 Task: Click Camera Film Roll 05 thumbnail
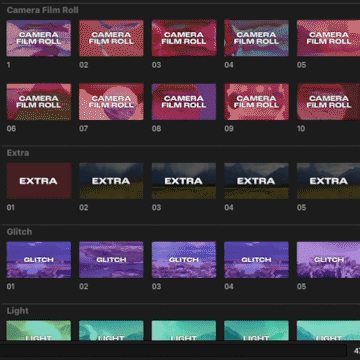(328, 38)
